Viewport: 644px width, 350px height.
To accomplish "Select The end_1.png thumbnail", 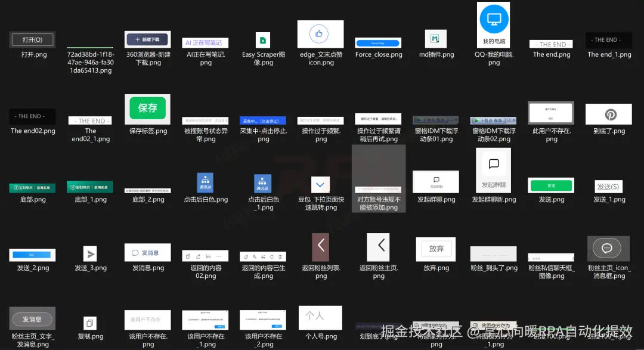I will tap(608, 40).
